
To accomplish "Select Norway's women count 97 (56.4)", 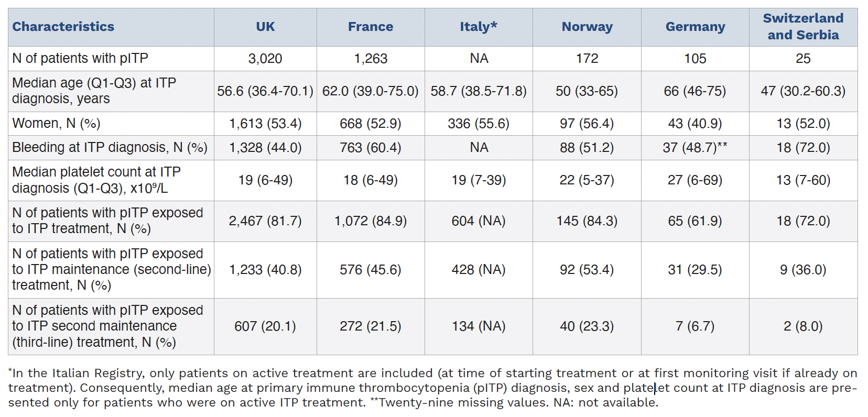I will point(587,124).
